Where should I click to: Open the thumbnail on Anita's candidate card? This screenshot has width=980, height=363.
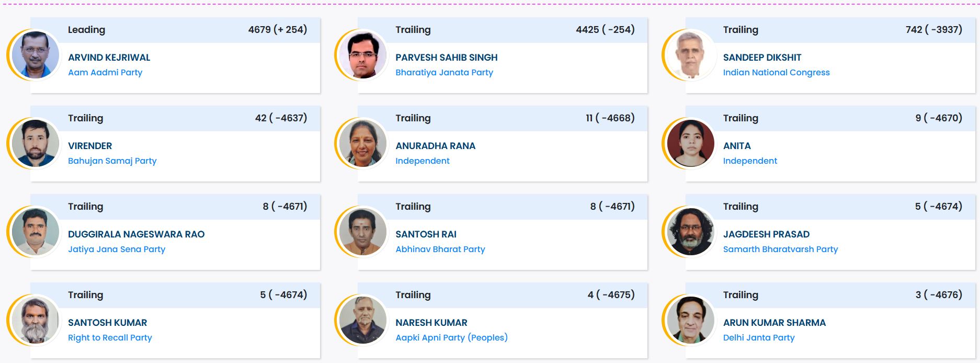690,143
